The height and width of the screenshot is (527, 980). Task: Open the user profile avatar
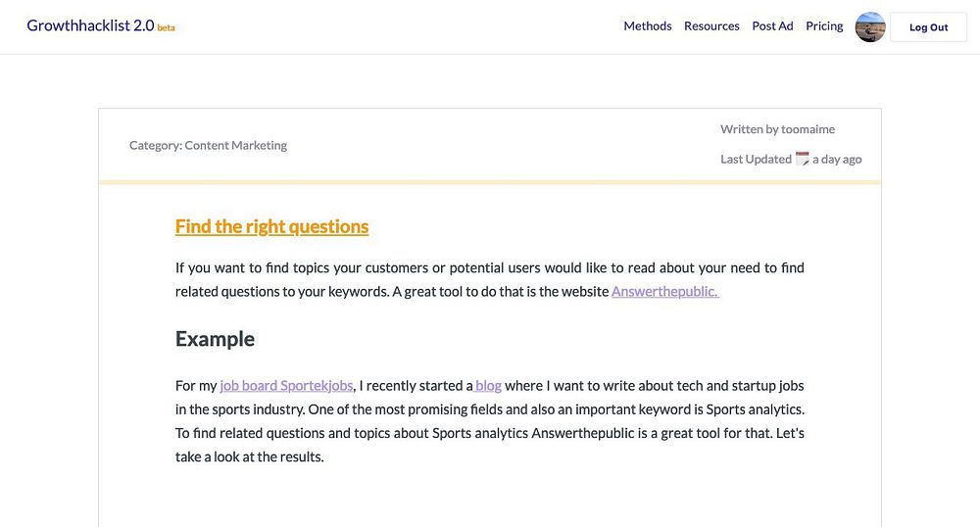870,27
